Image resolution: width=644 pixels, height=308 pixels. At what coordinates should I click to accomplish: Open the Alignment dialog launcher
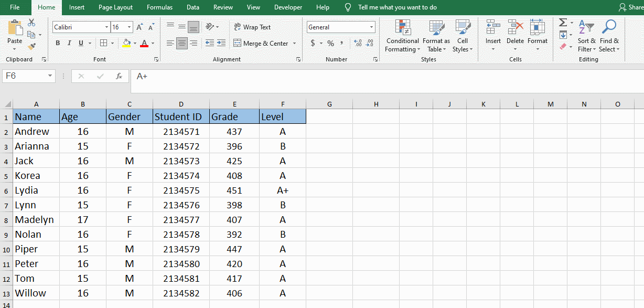[x=298, y=59]
